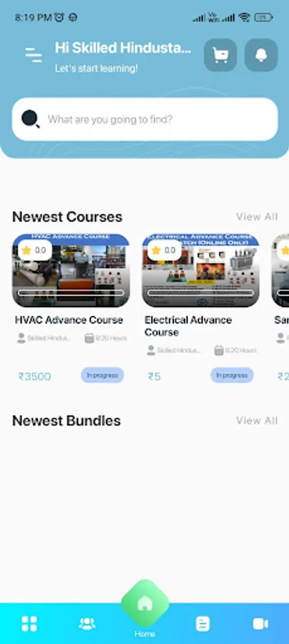Tap the search magnifier icon
289x644 pixels.
(31, 119)
